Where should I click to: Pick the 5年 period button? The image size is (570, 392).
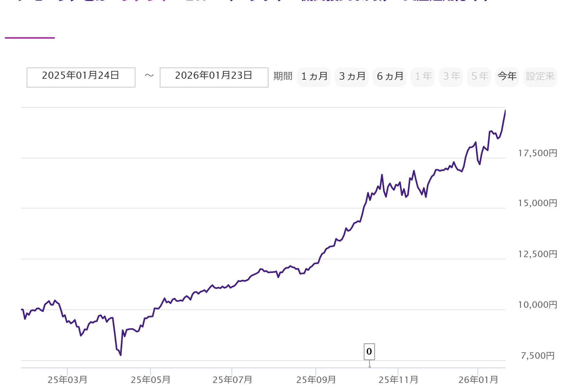point(479,77)
